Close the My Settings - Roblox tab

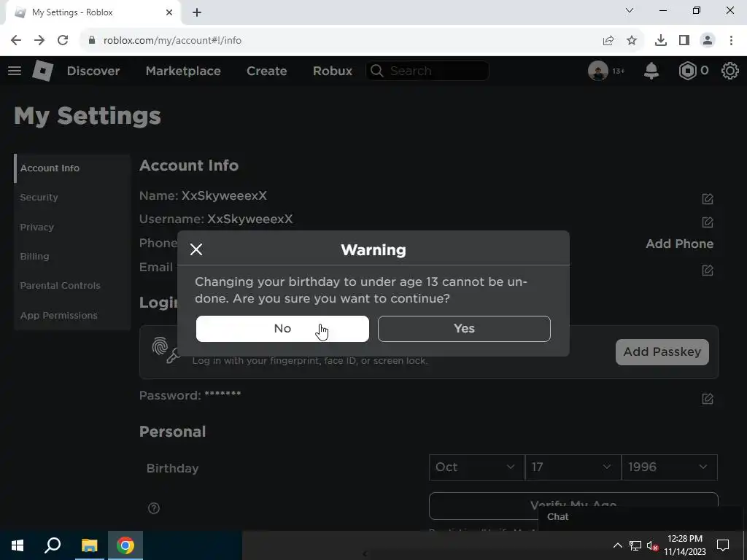169,13
